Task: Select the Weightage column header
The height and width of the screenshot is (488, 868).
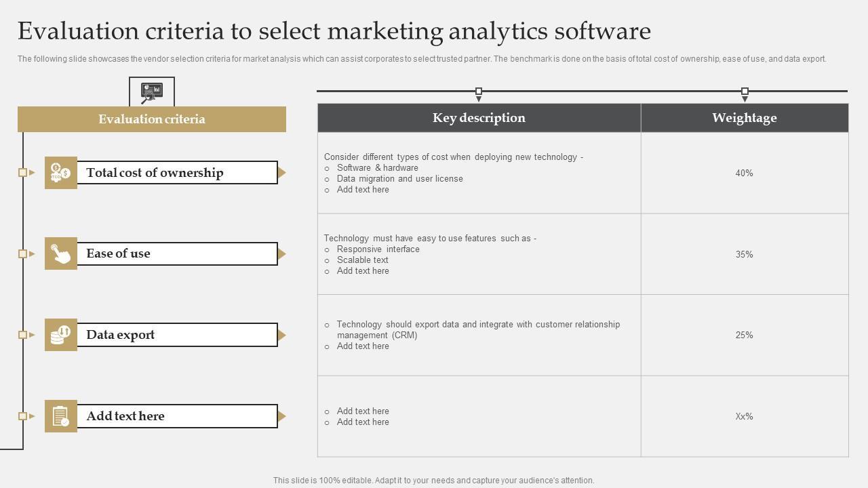Action: click(745, 118)
